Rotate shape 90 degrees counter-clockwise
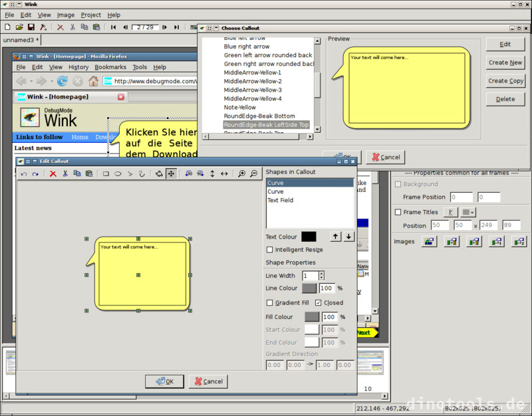This screenshot has height=416, width=532. 189,174
